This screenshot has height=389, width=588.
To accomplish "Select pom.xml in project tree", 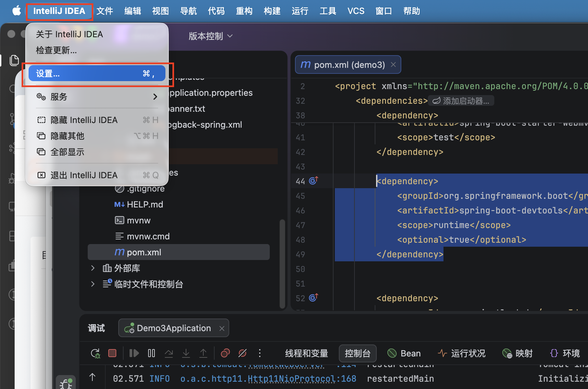I will tap(179, 252).
